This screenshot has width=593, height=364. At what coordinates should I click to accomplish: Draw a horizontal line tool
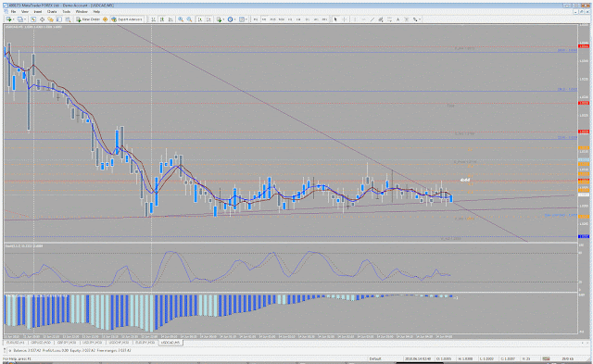pyautogui.click(x=363, y=19)
